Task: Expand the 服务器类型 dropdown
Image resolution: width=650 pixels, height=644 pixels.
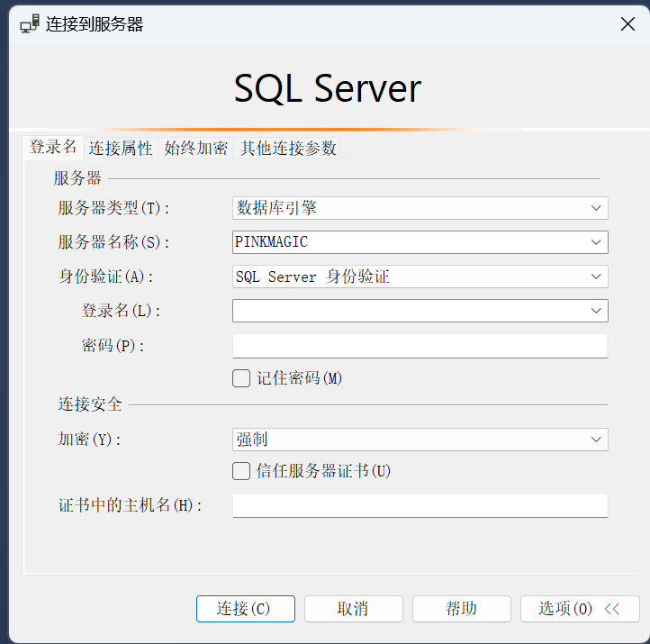Action: click(x=596, y=208)
